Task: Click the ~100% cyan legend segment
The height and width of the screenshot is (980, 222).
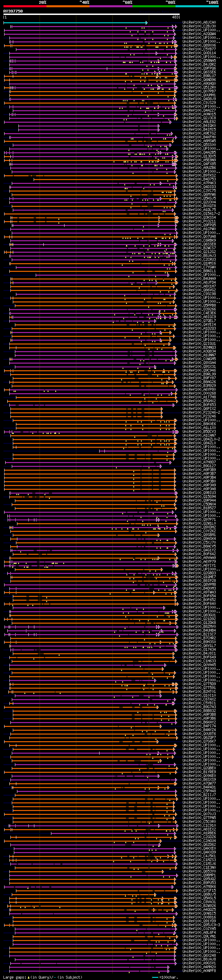Action: point(197,6)
